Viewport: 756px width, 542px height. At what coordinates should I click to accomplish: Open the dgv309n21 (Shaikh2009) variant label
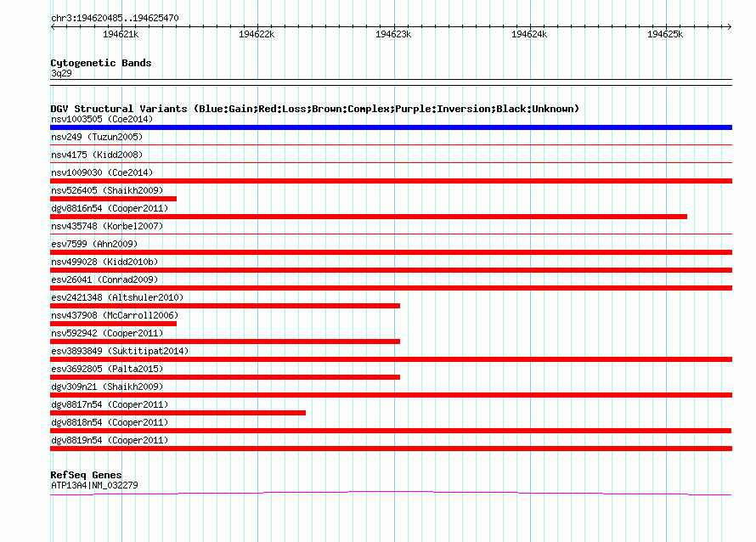(x=107, y=387)
